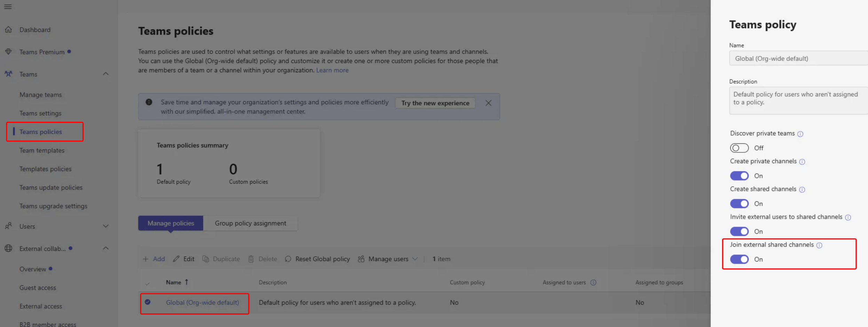Click the Try the new experience button
868x327 pixels.
coord(435,103)
